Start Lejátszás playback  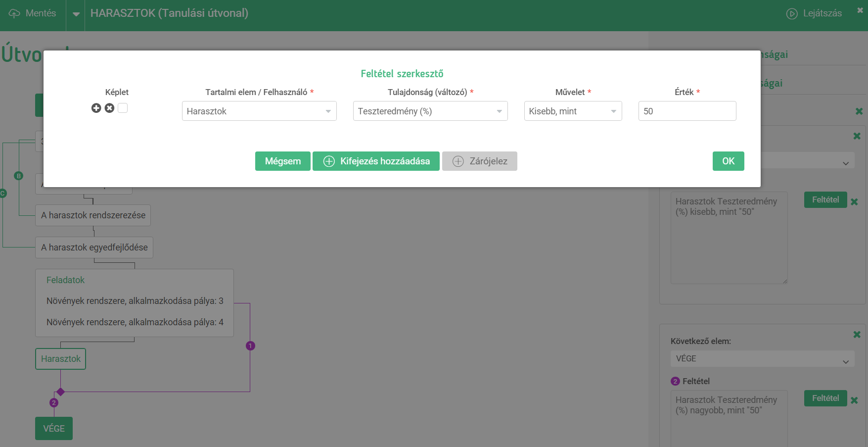pyautogui.click(x=814, y=13)
